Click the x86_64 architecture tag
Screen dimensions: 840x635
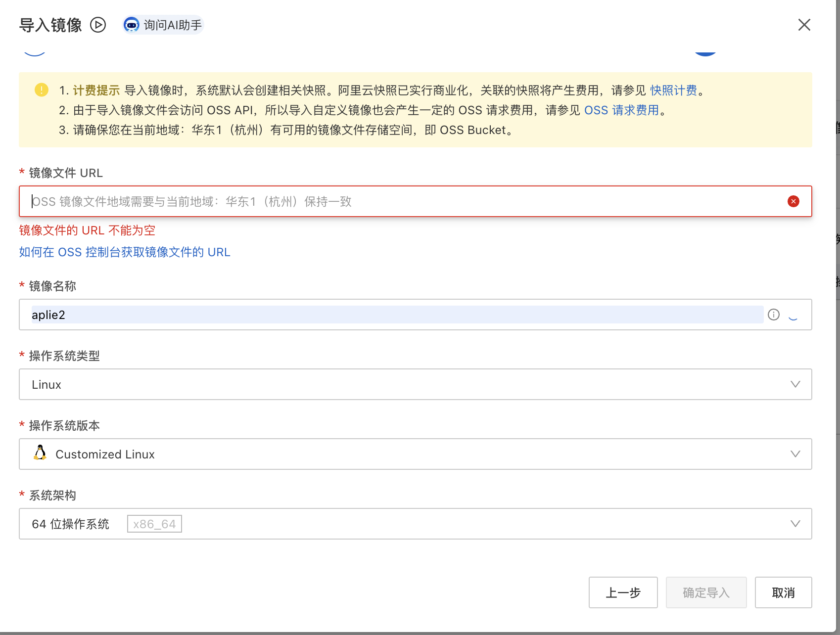tap(154, 524)
